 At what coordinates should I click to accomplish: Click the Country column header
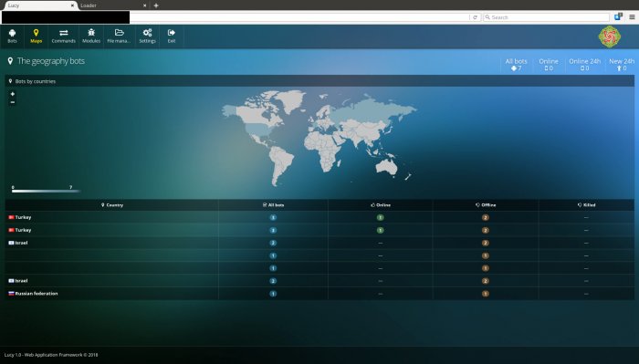click(x=111, y=204)
